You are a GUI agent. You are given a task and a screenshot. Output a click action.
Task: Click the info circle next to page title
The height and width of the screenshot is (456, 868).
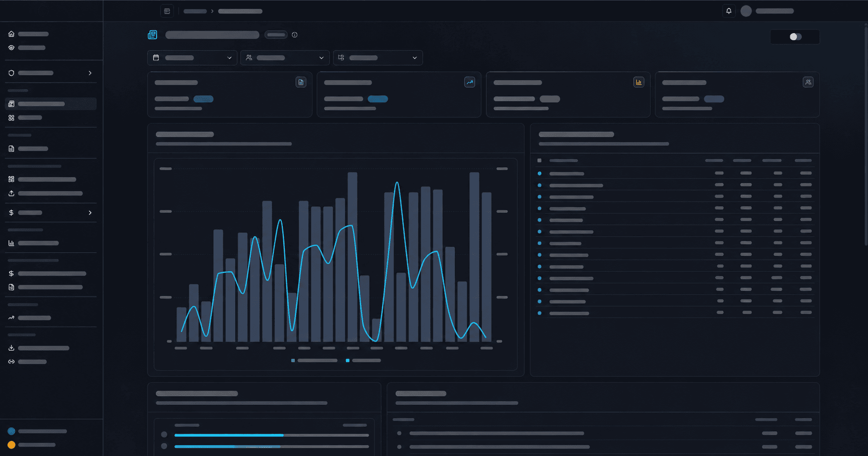pos(295,35)
